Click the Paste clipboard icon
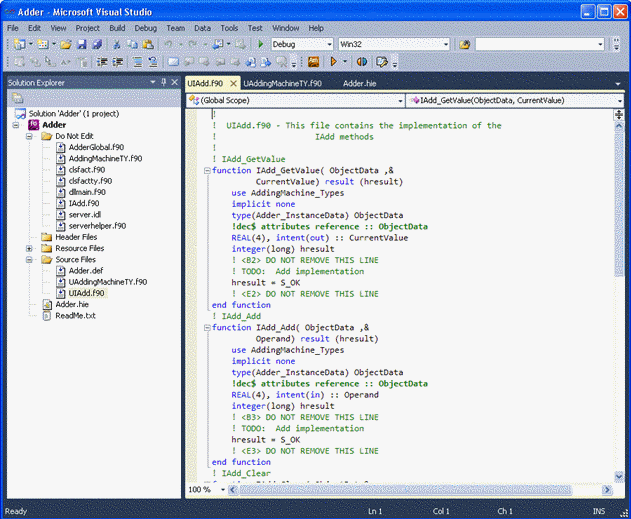 148,44
